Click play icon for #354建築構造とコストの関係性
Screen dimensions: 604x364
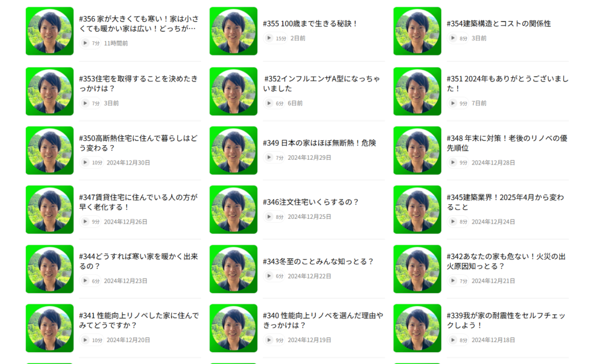[452, 38]
